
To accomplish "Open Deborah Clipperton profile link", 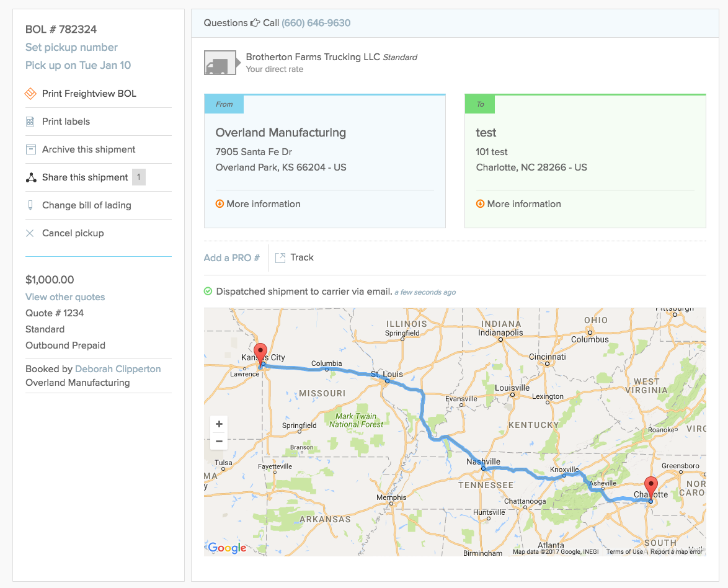I will pyautogui.click(x=118, y=369).
